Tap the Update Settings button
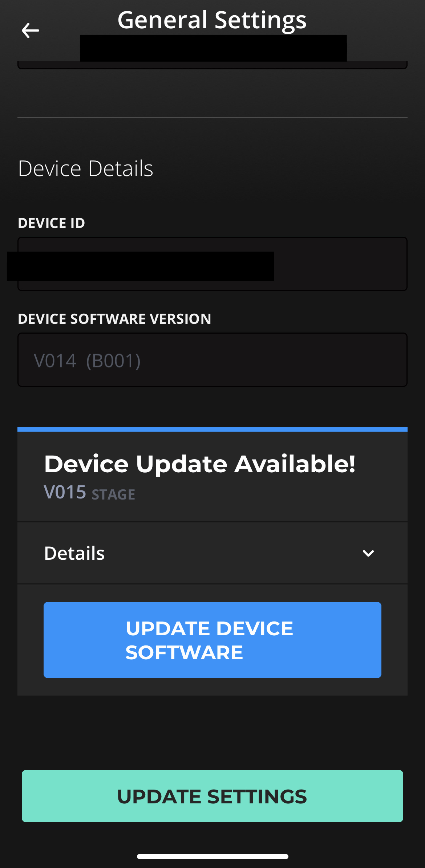 212,796
